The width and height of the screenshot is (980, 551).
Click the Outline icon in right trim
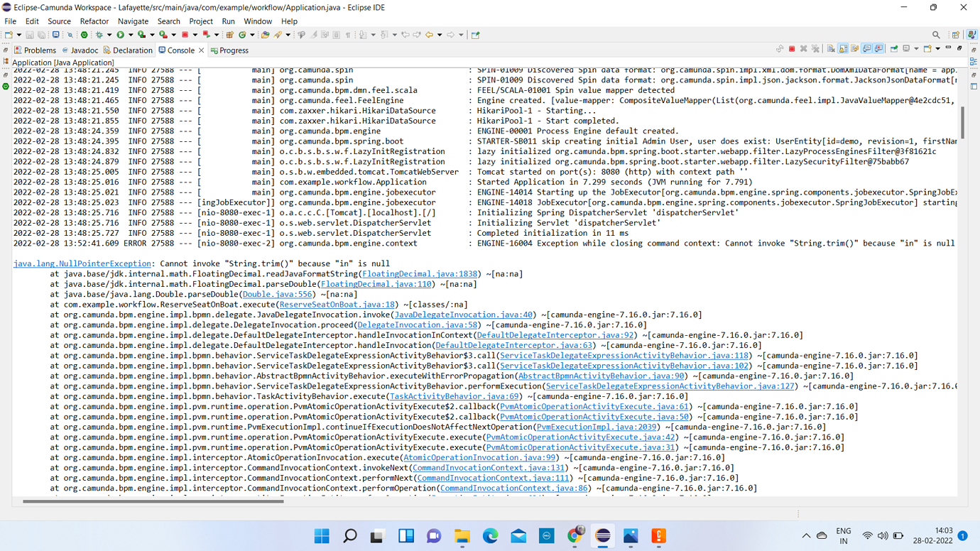pos(974,62)
